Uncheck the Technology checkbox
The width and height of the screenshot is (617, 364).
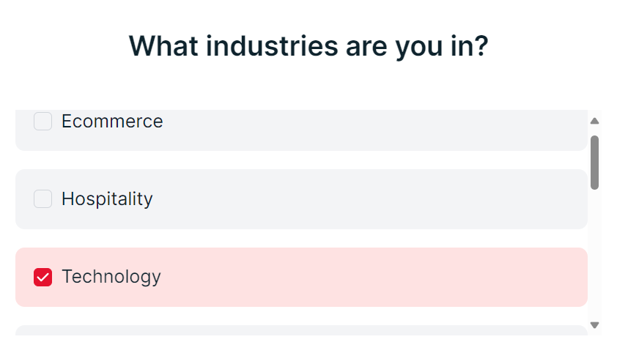(x=43, y=277)
